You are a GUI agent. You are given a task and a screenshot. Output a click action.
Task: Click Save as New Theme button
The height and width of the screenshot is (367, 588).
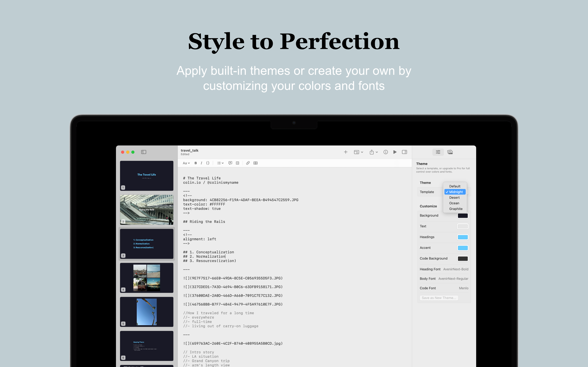439,298
